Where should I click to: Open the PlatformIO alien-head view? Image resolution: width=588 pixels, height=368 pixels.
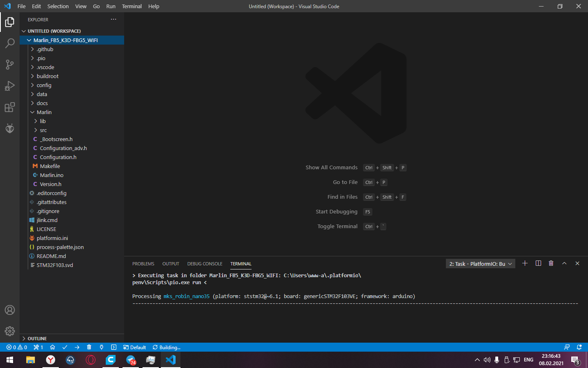coord(10,128)
